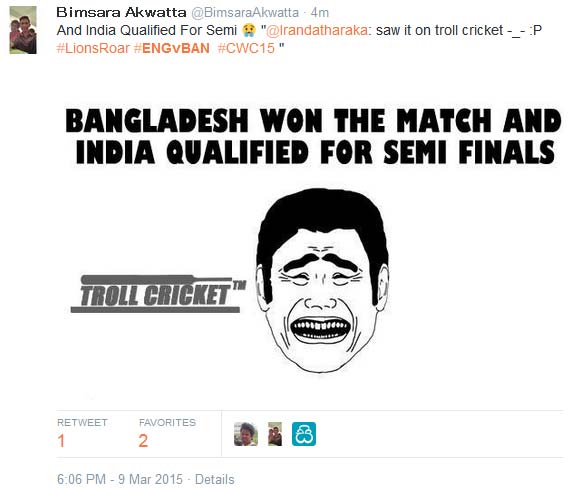Open the blue logo avatar in favoriters list
The height and width of the screenshot is (488, 574).
point(304,434)
